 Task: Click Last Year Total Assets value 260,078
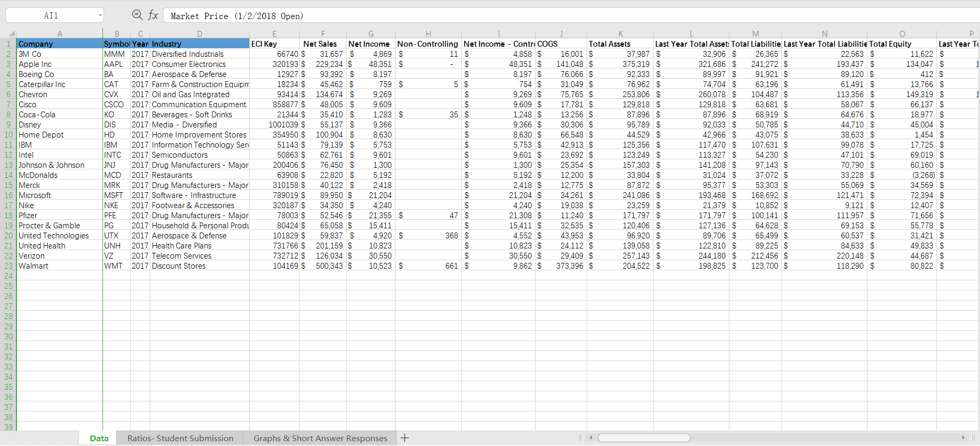pos(691,94)
